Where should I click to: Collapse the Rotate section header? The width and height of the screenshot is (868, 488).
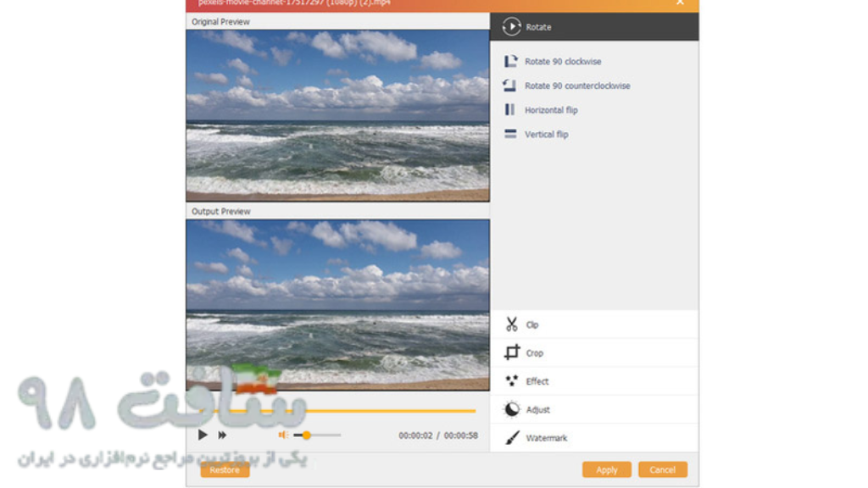(x=594, y=26)
